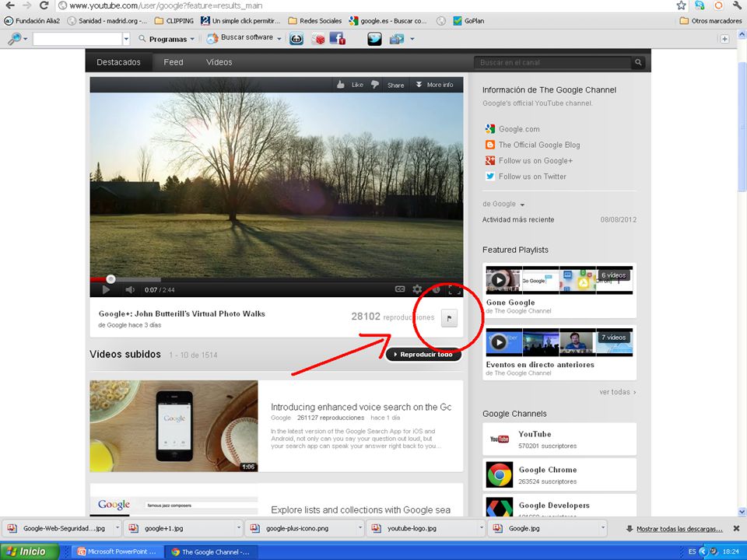This screenshot has height=560, width=747.
Task: Click ver todas playlists link
Action: tap(617, 392)
